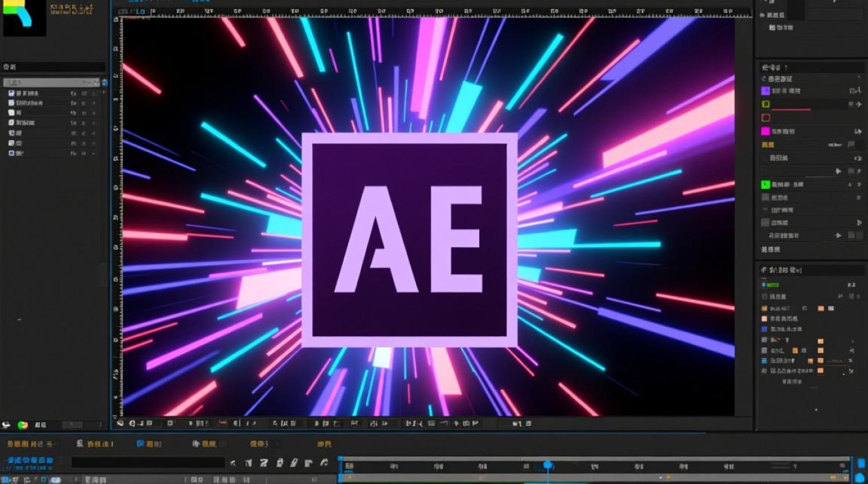
Task: Click the timeline's blue playhead marker
Action: pyautogui.click(x=548, y=465)
